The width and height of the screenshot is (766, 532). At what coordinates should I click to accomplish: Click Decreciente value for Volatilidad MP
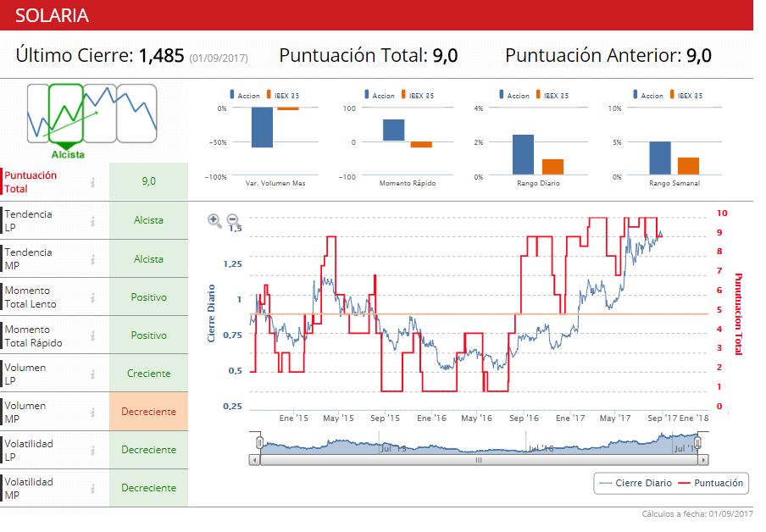coord(148,488)
